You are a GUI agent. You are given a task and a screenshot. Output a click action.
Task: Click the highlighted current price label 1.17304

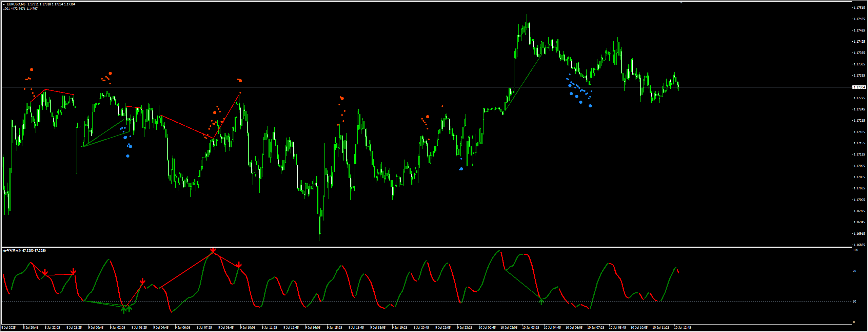tap(859, 87)
